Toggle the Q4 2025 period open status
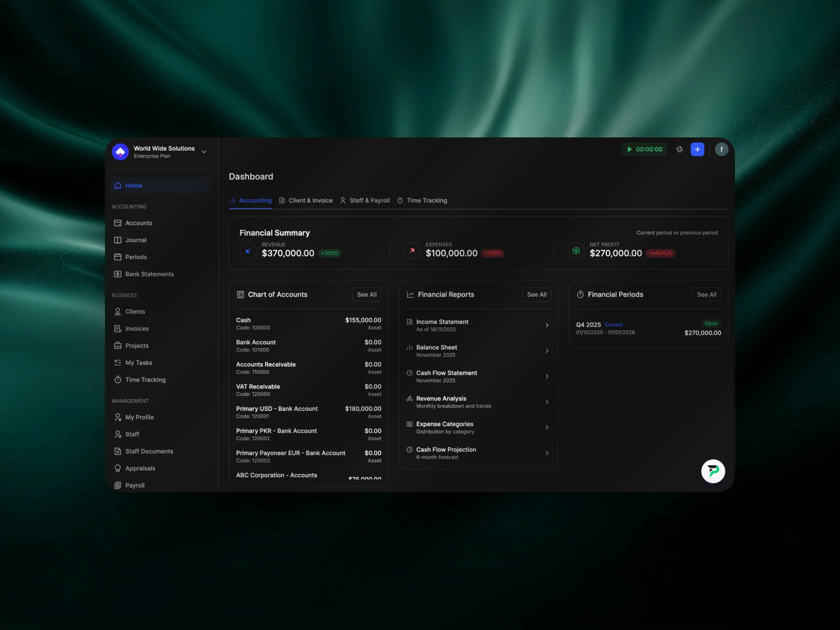 coord(711,323)
